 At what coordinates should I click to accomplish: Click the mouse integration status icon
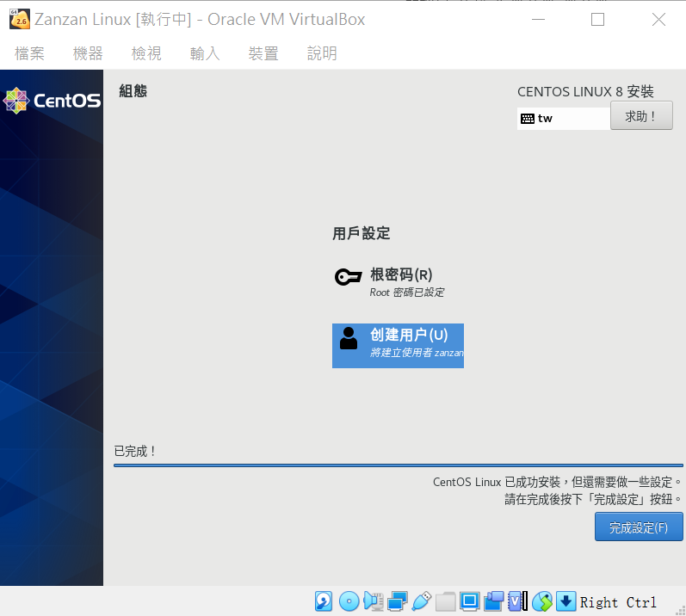tap(542, 601)
